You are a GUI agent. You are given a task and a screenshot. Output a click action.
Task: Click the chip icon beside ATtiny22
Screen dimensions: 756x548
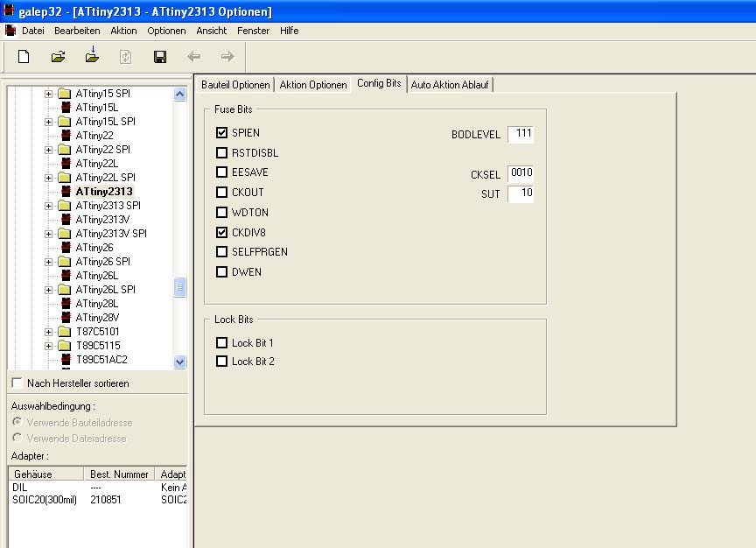[66, 135]
